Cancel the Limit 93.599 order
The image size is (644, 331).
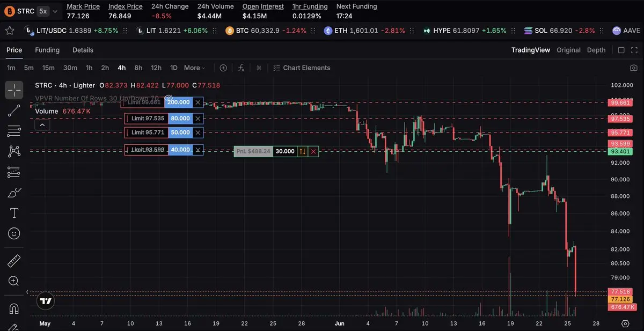pos(198,150)
